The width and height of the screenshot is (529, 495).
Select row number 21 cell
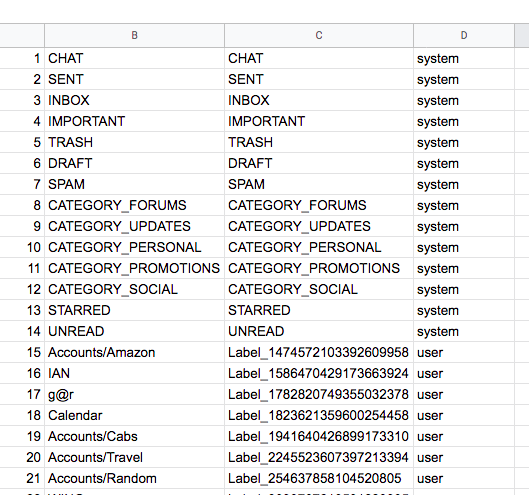[x=22, y=478]
